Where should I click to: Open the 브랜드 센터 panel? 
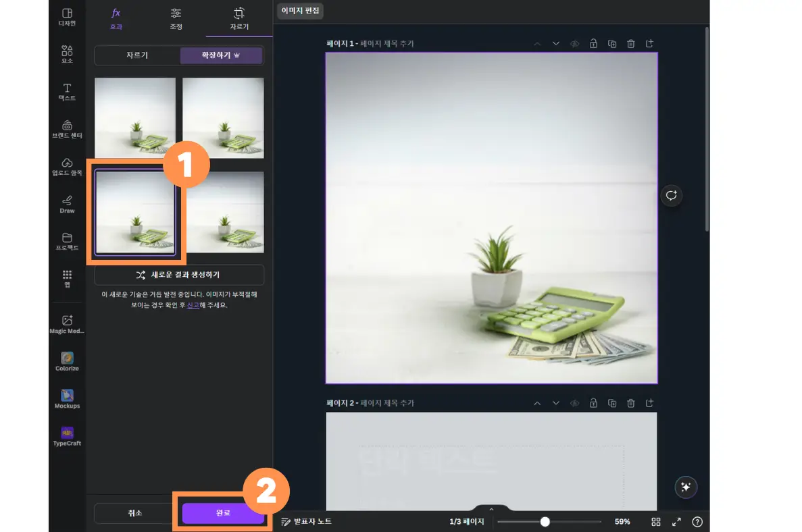pos(67,130)
